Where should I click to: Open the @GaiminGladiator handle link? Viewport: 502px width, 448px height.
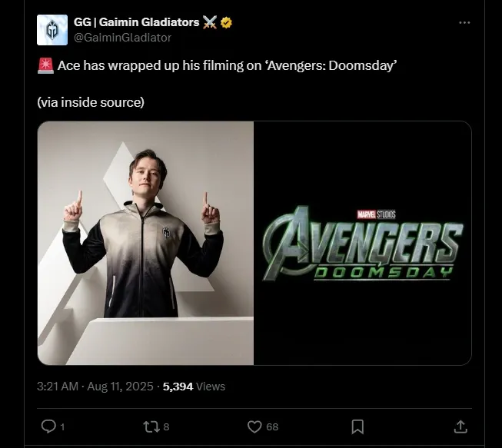122,37
